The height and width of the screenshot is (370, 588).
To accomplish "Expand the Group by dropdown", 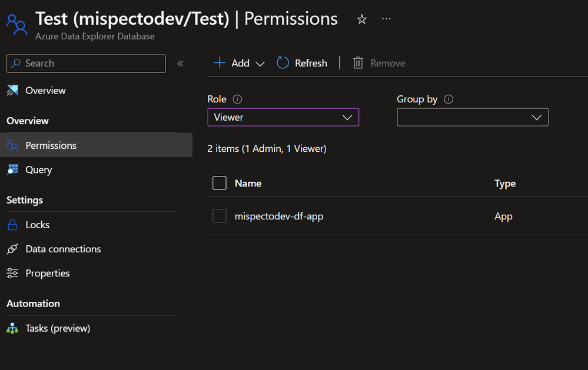I will coord(473,117).
